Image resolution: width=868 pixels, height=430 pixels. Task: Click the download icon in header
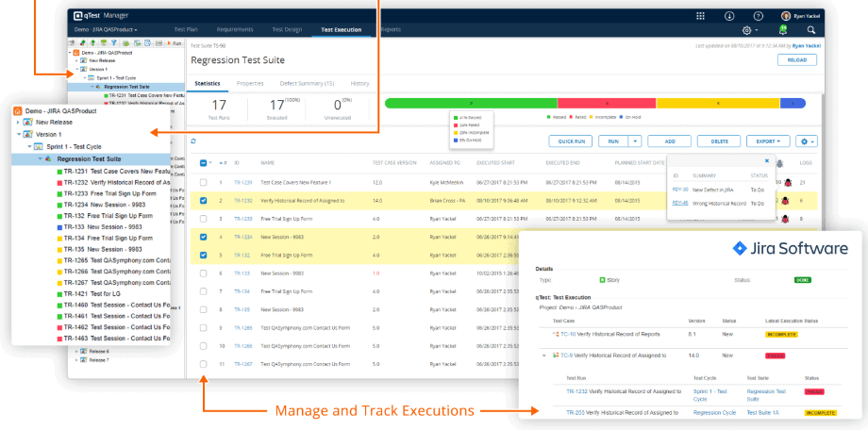729,16
